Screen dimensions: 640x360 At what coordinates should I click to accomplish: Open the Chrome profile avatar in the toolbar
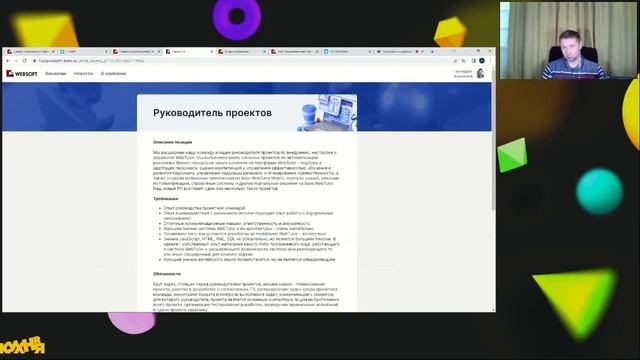pyautogui.click(x=482, y=61)
